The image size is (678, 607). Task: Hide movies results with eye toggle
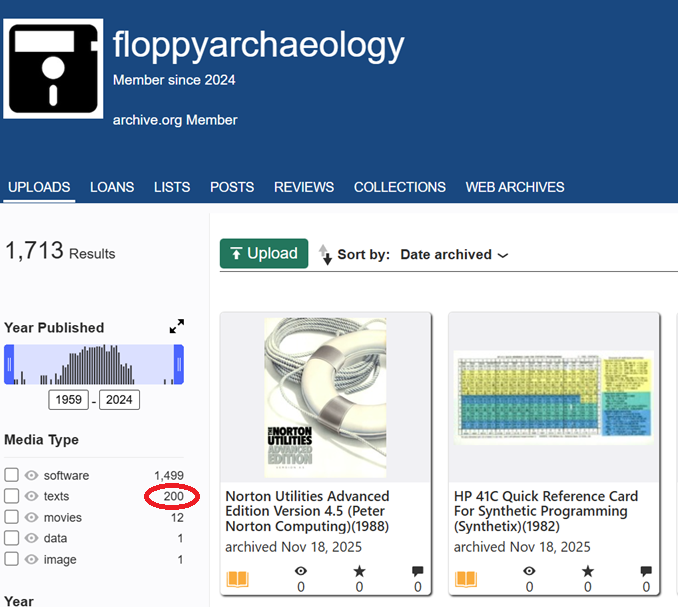coord(31,517)
